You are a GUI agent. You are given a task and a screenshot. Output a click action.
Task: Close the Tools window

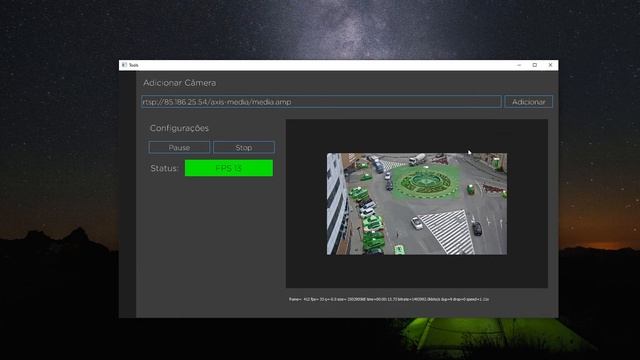click(550, 65)
